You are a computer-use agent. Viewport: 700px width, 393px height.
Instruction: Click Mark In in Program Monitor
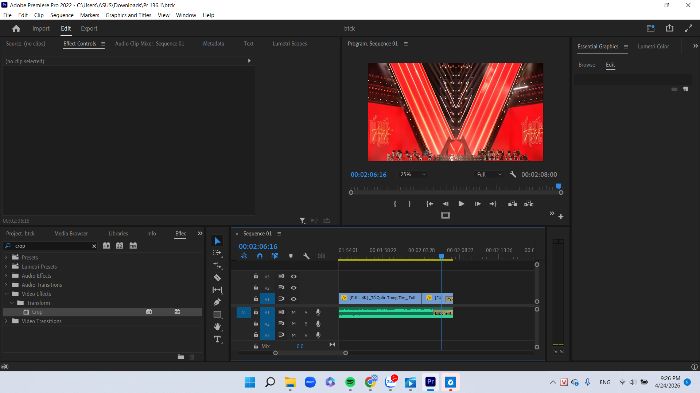pyautogui.click(x=395, y=204)
